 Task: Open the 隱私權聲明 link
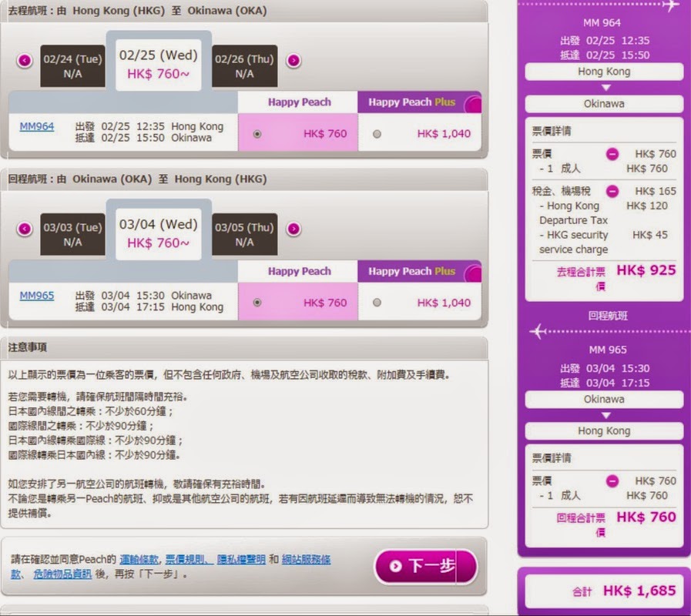[x=239, y=559]
